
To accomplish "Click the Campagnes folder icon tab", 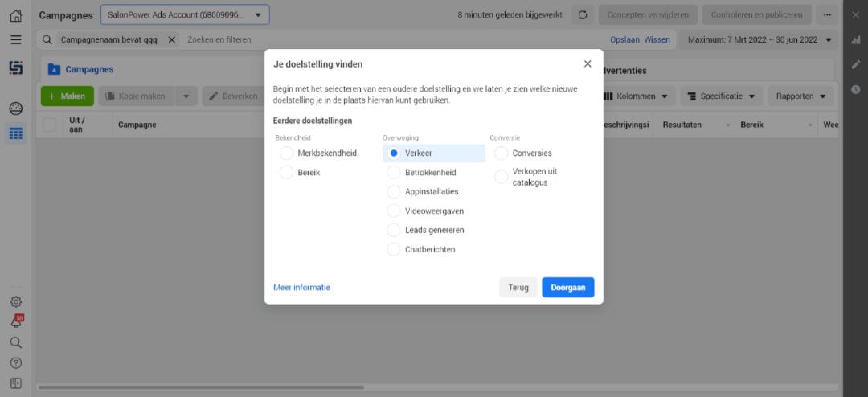I will 54,69.
